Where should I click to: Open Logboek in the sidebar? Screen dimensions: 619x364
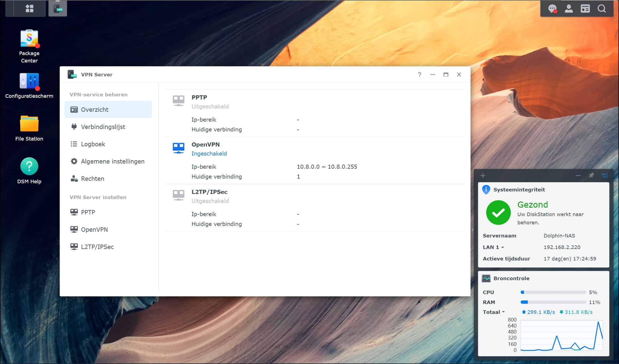pos(108,144)
